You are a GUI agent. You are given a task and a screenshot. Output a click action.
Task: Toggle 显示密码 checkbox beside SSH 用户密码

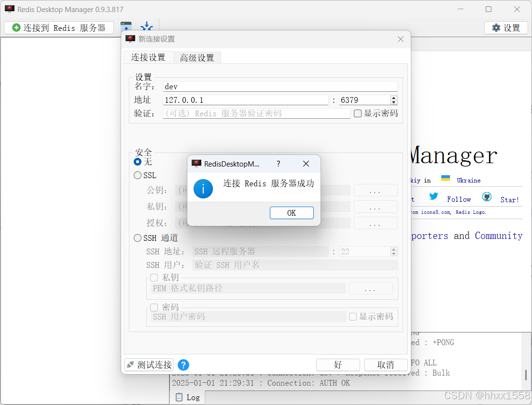(353, 317)
